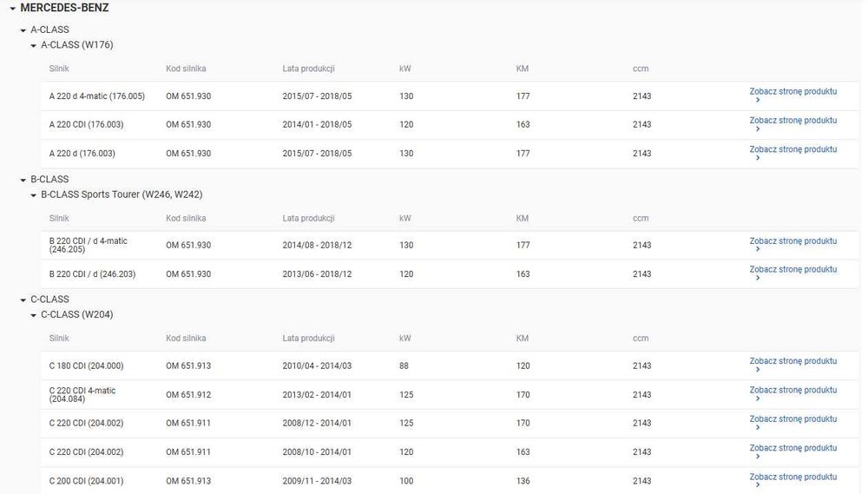The image size is (868, 494).
Task: Collapse C-CLASS (W204) subgroup arrow
Action: (33, 315)
